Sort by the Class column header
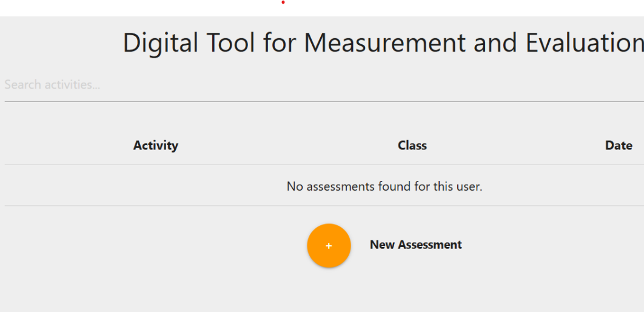The image size is (644, 312). (412, 146)
